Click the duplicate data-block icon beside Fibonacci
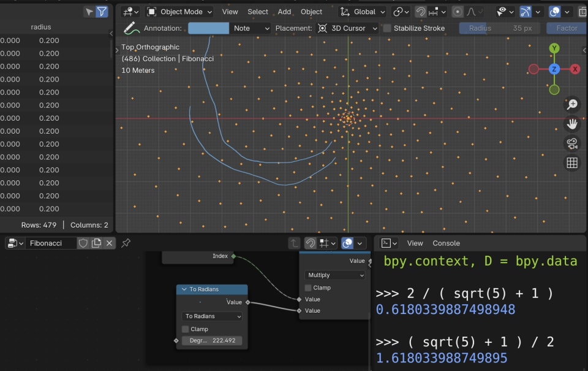This screenshot has width=588, height=371. (x=96, y=243)
